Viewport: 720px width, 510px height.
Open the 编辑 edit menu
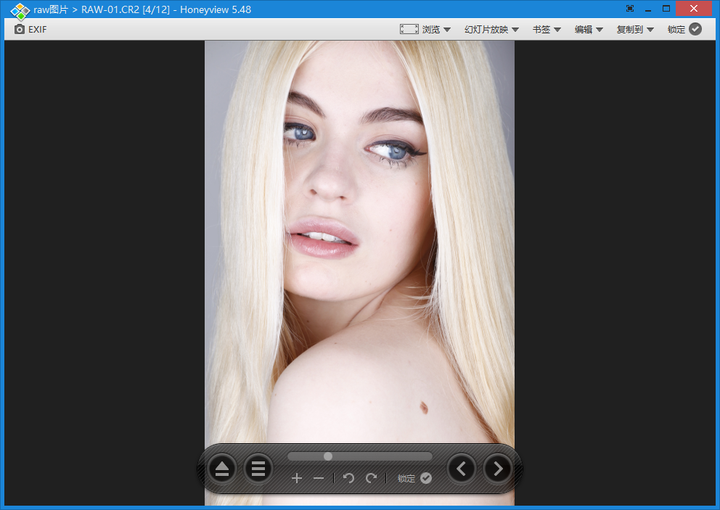click(x=588, y=29)
